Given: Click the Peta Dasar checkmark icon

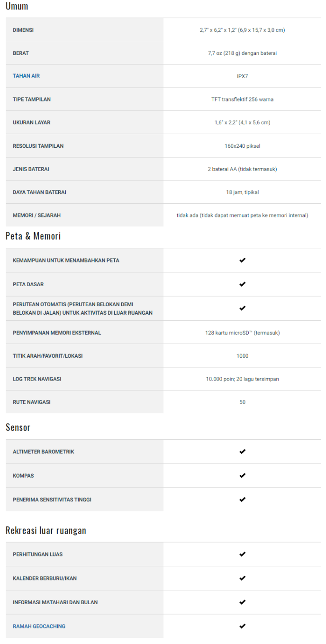Looking at the screenshot, I should [243, 284].
